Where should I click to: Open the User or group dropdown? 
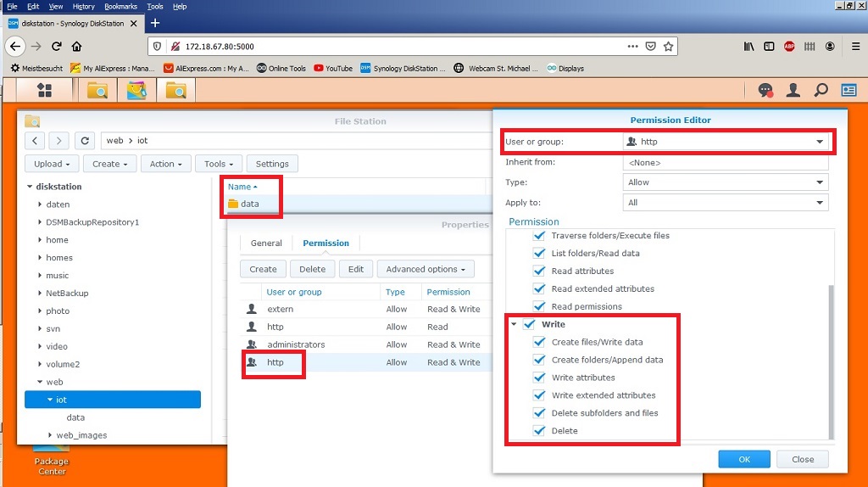tap(819, 142)
